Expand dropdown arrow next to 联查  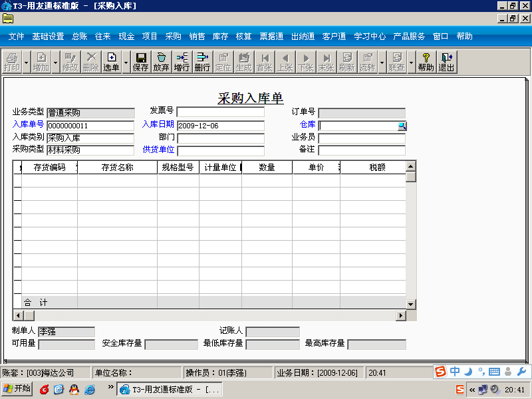click(411, 62)
